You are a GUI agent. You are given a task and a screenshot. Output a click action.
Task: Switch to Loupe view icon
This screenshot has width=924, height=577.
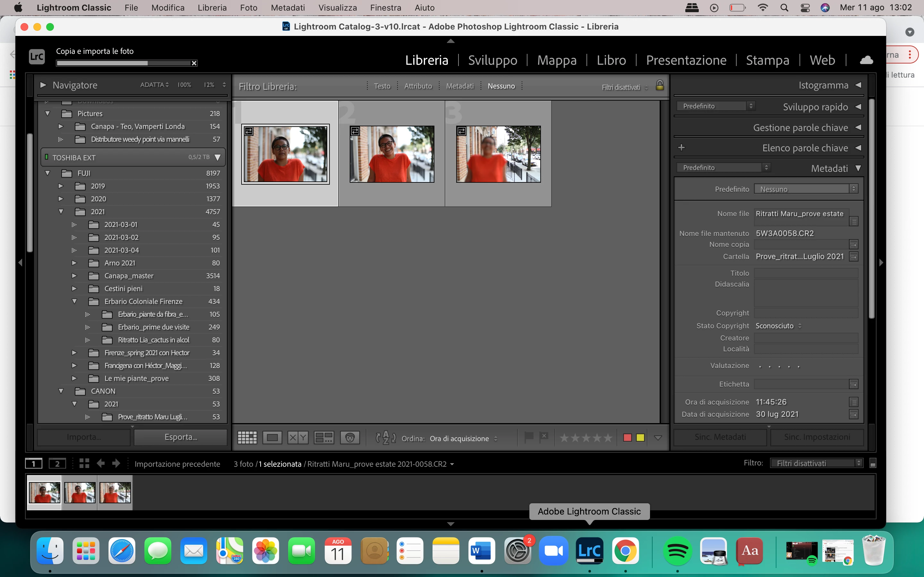[x=272, y=438]
